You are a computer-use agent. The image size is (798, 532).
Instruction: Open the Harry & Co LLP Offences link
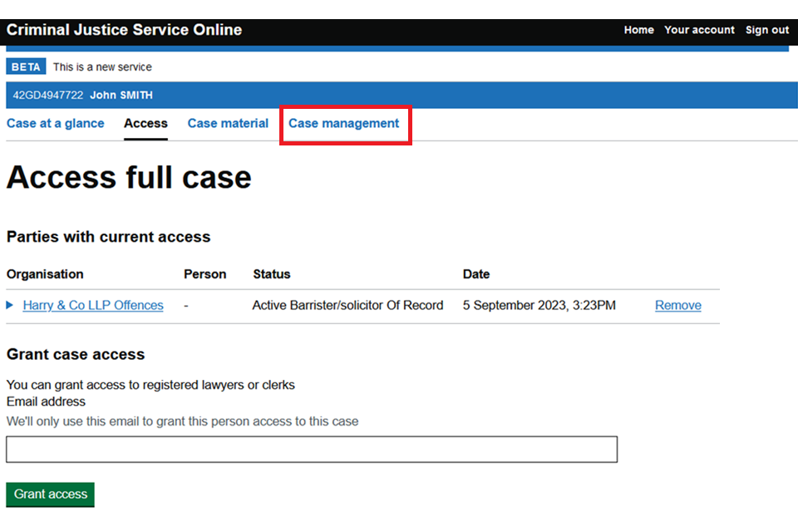[93, 305]
